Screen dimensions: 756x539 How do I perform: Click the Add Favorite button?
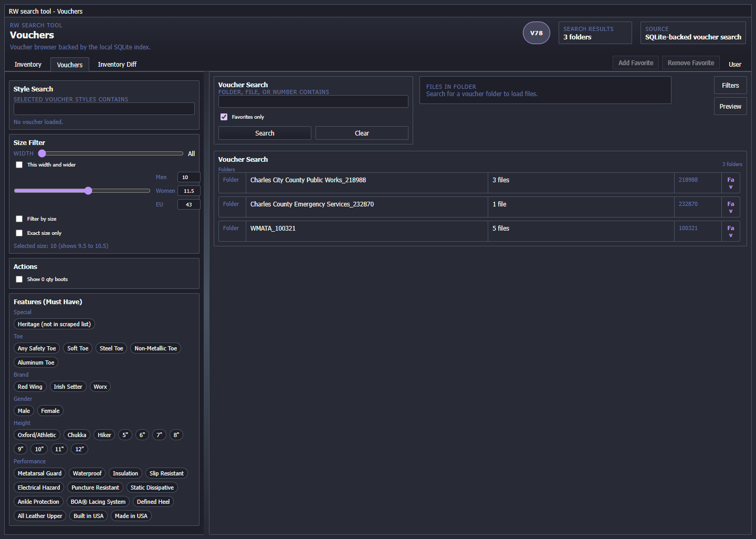point(635,63)
